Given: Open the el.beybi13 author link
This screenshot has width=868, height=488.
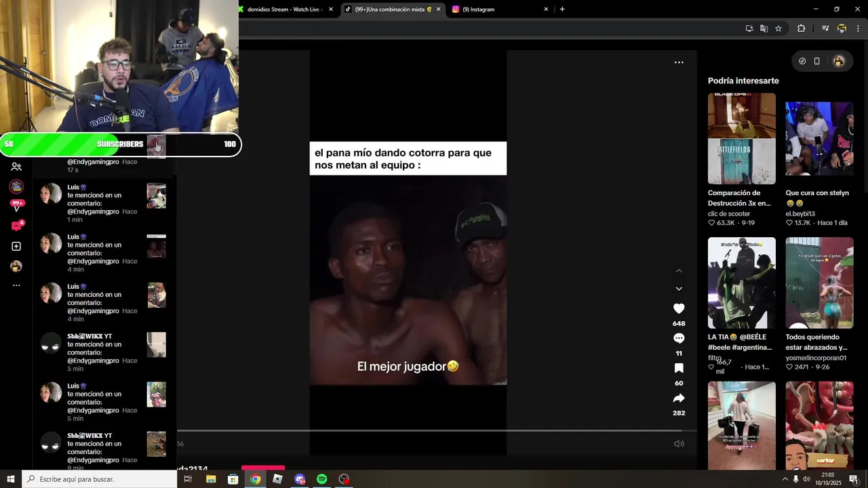Looking at the screenshot, I should [x=800, y=213].
